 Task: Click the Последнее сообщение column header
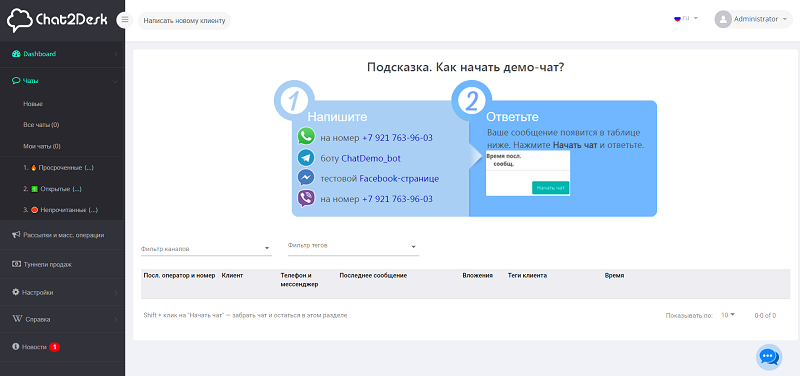tap(373, 275)
